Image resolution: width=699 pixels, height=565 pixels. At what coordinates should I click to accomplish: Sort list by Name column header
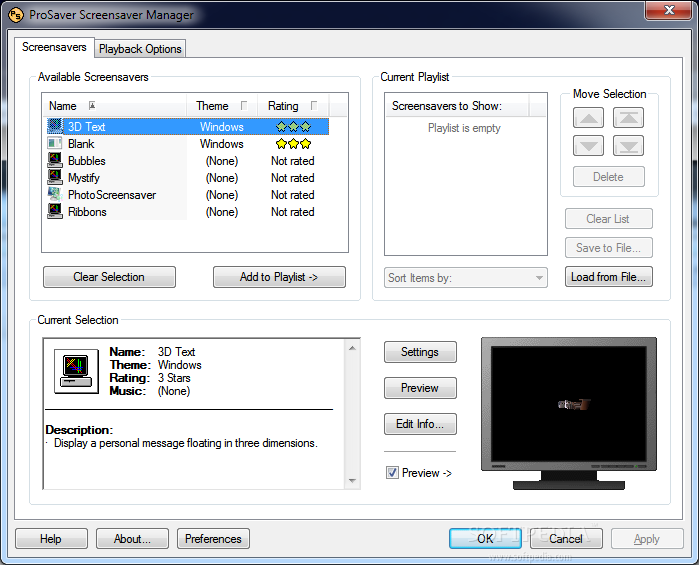tap(115, 106)
